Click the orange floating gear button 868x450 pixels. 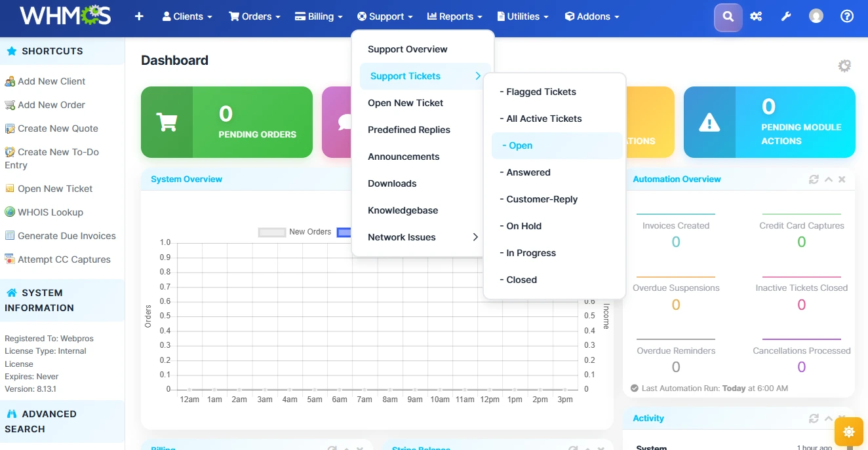pyautogui.click(x=848, y=432)
